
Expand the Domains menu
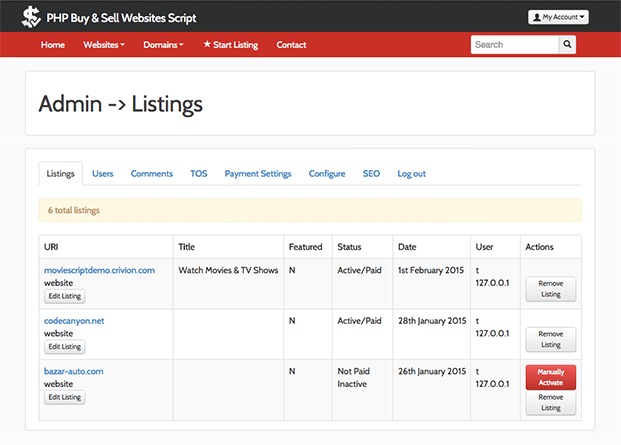click(163, 45)
